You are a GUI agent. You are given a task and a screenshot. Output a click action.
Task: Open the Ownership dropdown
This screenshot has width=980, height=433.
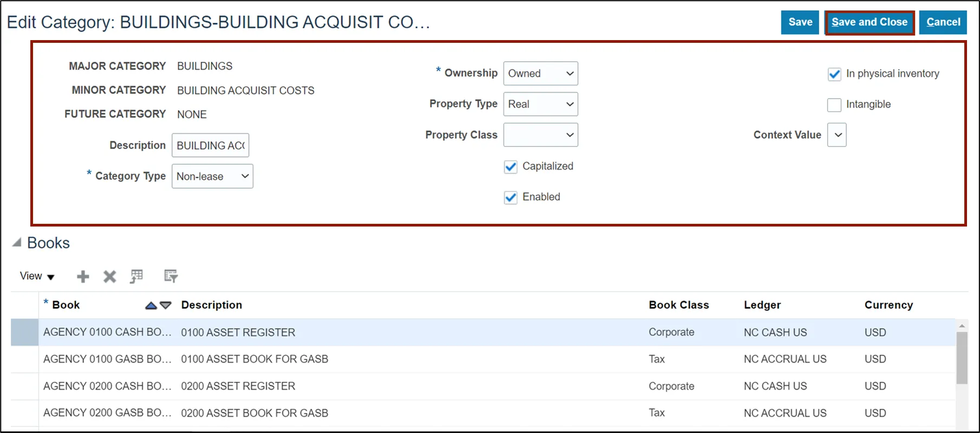(x=540, y=74)
